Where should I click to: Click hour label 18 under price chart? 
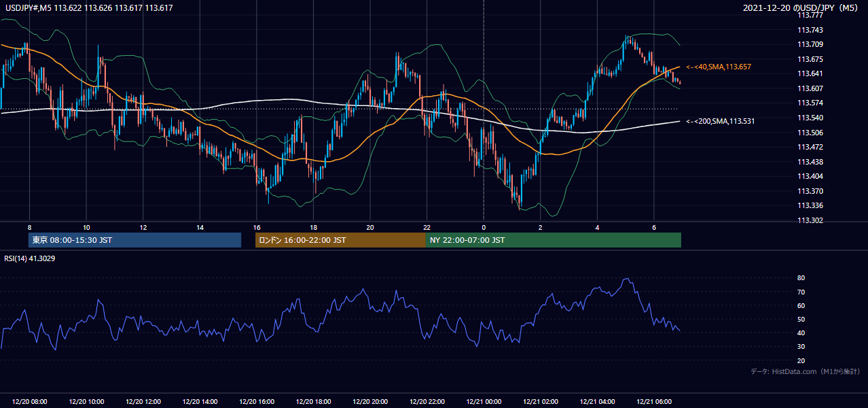(x=313, y=226)
